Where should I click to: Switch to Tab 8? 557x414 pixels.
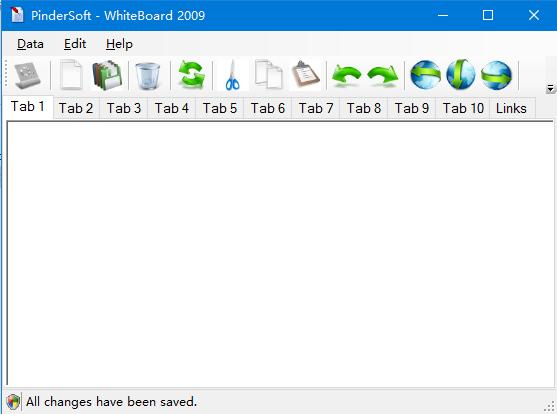tap(364, 108)
